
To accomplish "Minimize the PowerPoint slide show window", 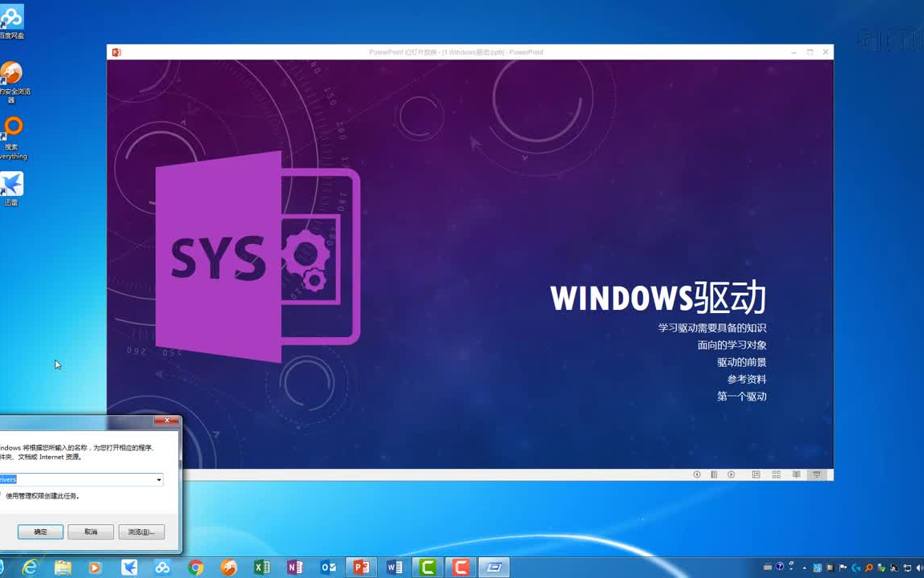I will pyautogui.click(x=794, y=52).
